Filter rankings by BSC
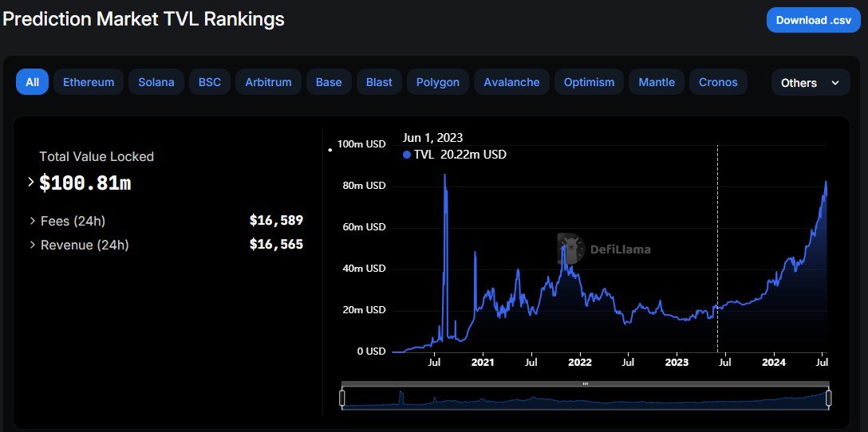The width and height of the screenshot is (868, 432). click(210, 82)
